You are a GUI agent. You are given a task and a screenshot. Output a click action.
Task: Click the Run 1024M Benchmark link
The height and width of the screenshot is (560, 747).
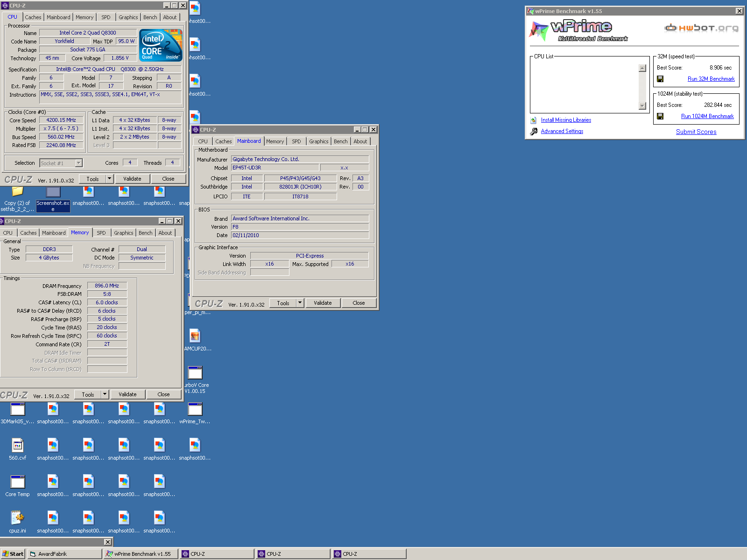pos(707,116)
